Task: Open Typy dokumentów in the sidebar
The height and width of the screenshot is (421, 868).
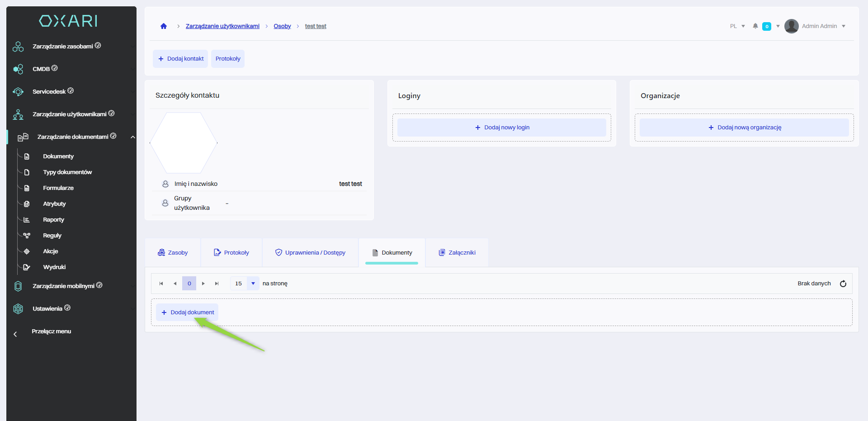Action: tap(67, 172)
